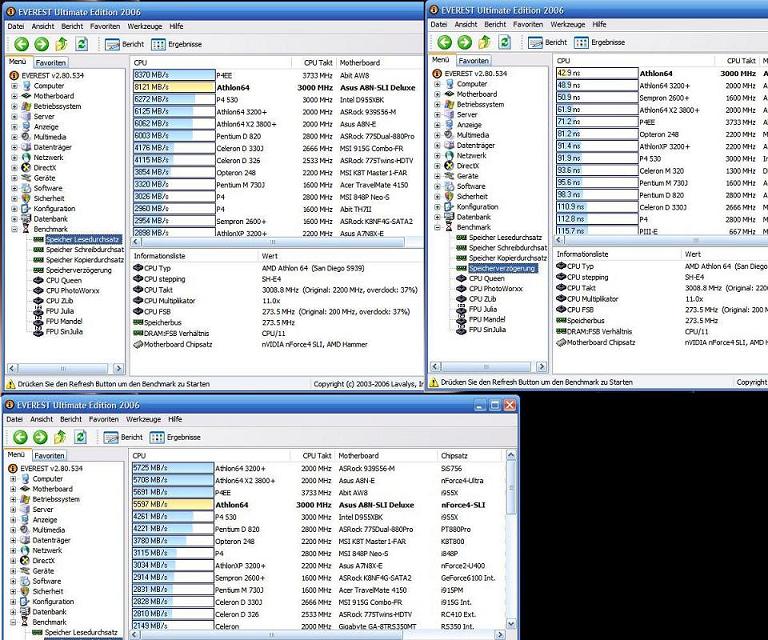
Task: Open the Datei menu in top-left window
Action: point(16,26)
